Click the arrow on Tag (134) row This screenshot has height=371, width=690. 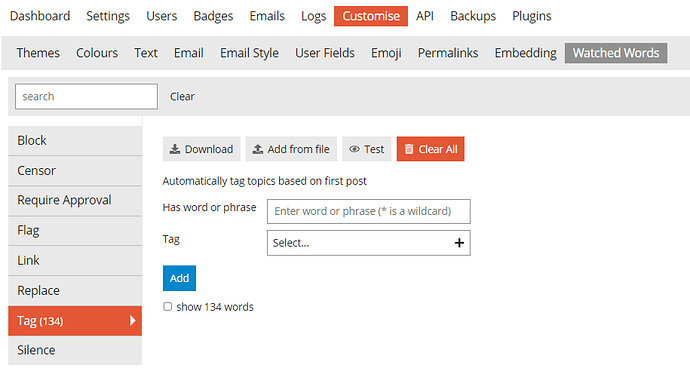[132, 320]
